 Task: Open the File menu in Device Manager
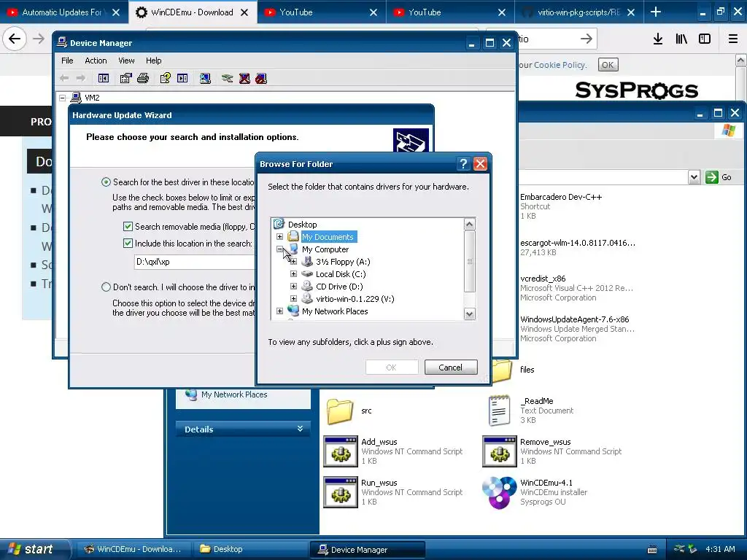point(67,61)
